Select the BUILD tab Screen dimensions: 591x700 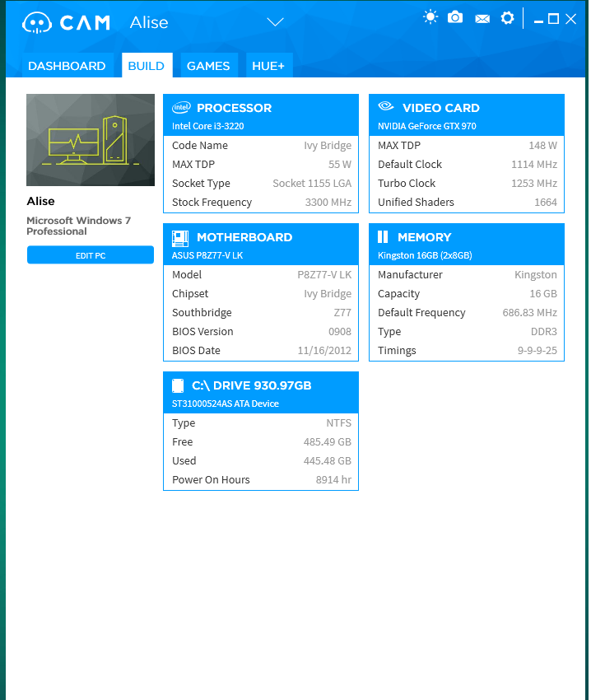pos(147,66)
